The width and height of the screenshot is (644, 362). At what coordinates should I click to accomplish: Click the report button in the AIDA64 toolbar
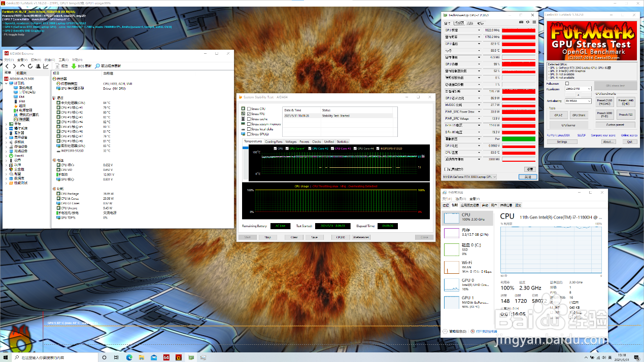(x=61, y=66)
